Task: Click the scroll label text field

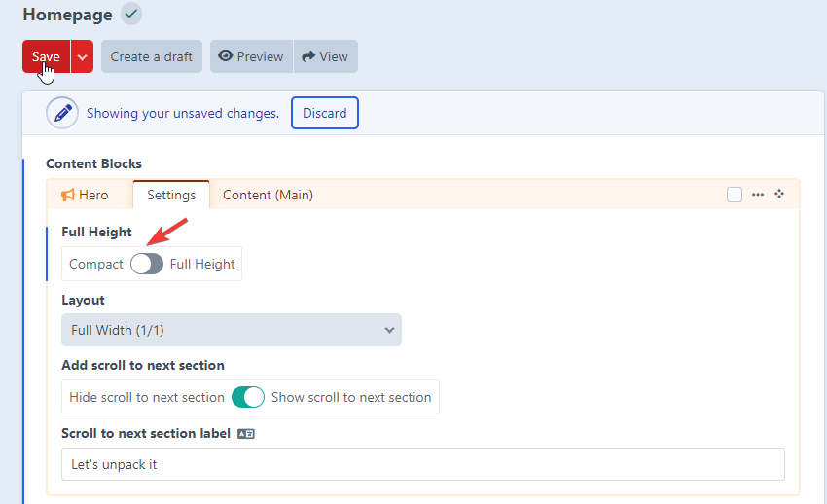Action: point(422,464)
